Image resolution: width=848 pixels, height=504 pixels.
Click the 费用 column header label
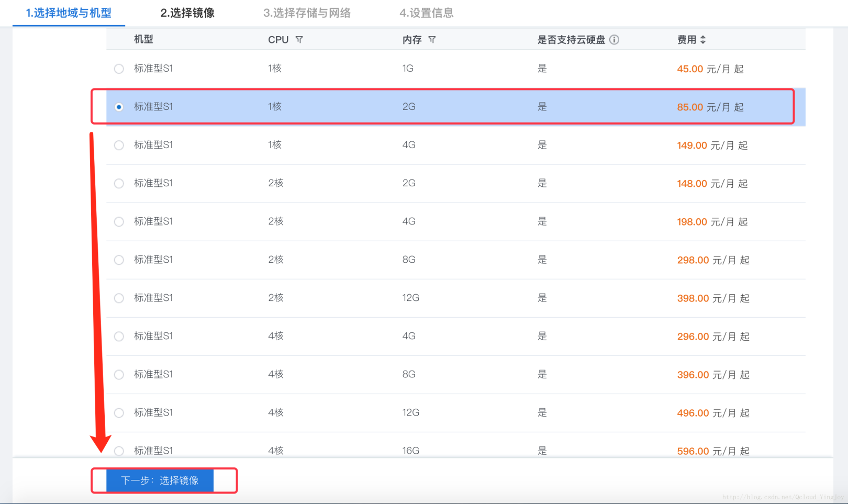pyautogui.click(x=687, y=40)
